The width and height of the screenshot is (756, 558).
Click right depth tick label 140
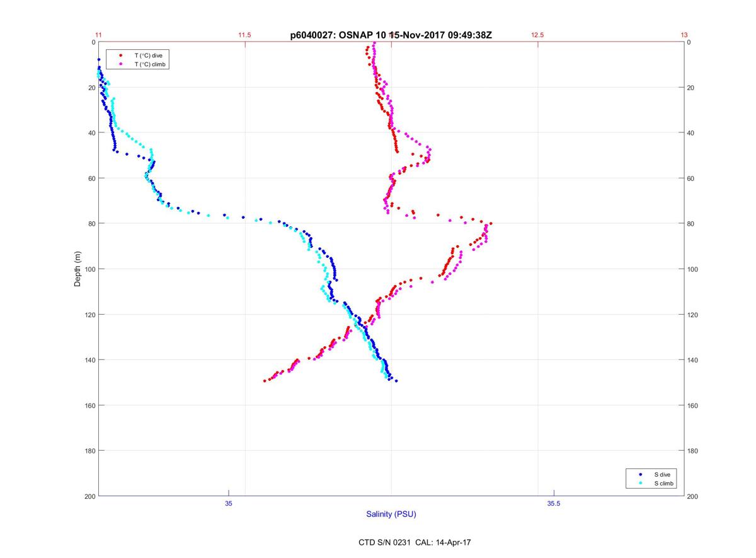point(694,360)
